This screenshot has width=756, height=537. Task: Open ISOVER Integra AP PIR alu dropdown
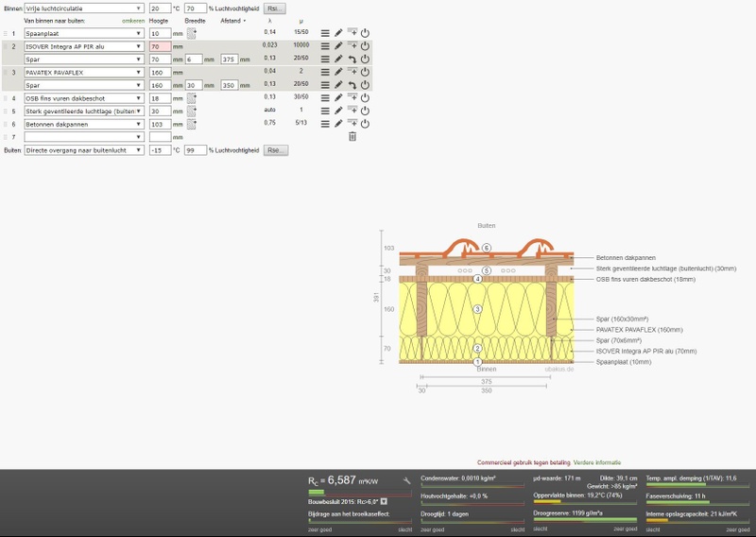(84, 46)
